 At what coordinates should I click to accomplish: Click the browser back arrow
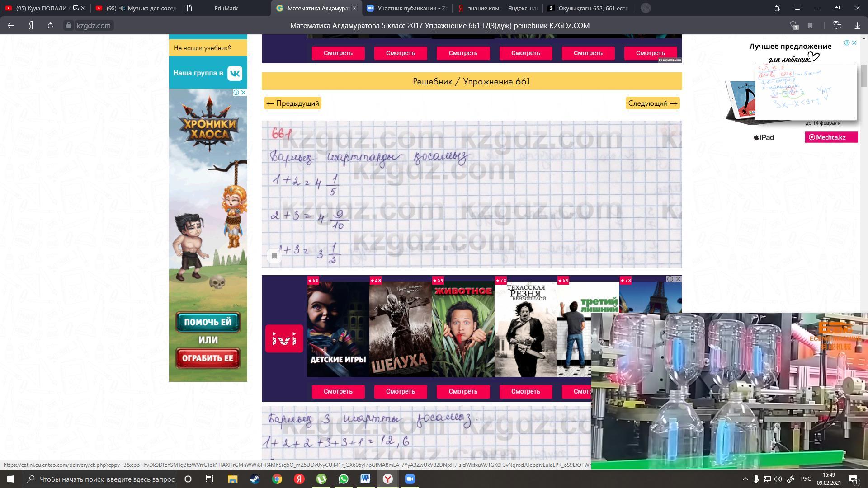11,26
